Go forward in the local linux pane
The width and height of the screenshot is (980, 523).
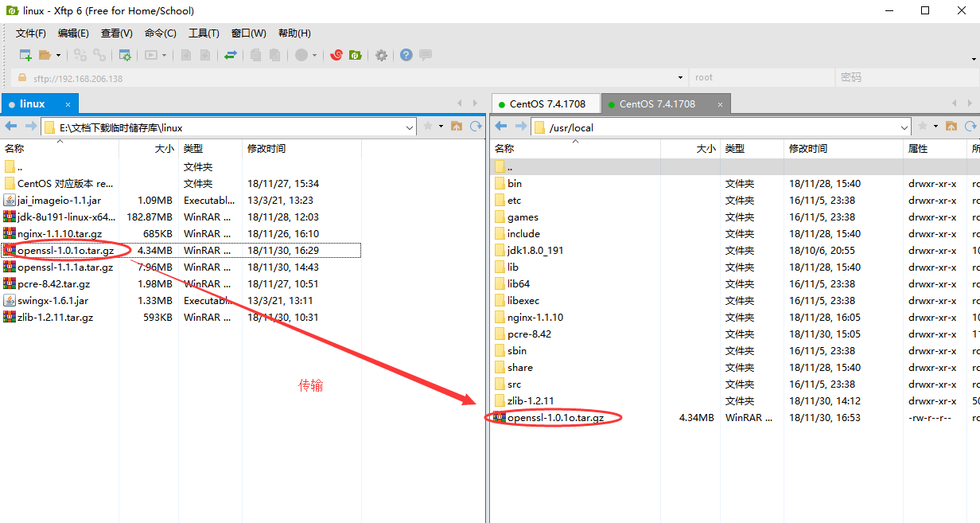click(31, 127)
